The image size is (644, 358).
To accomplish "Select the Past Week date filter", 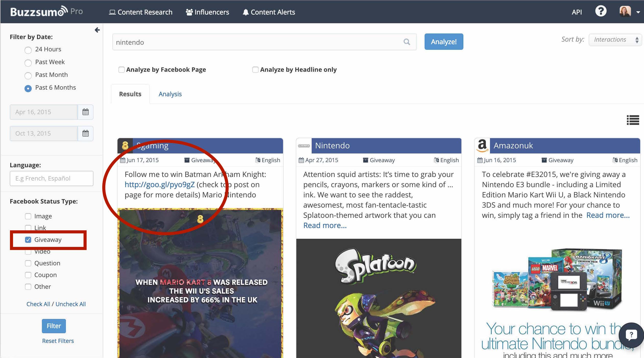I will tap(28, 63).
